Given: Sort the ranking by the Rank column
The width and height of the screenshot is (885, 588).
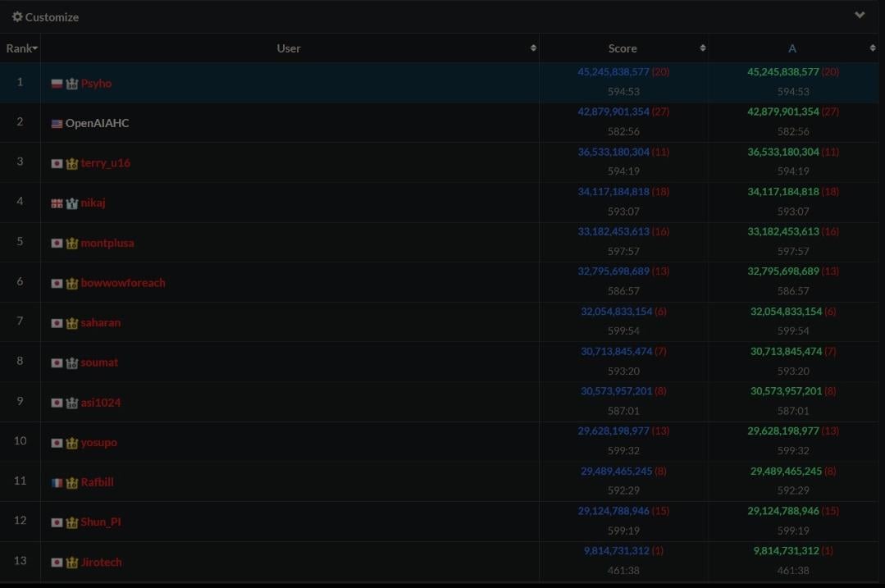Looking at the screenshot, I should (x=21, y=48).
